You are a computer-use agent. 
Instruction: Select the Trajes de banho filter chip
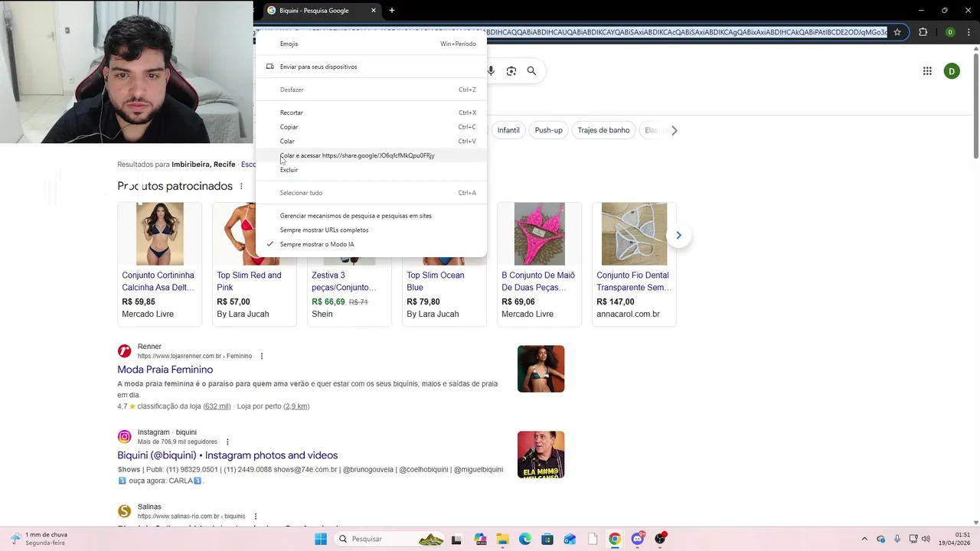tap(603, 130)
